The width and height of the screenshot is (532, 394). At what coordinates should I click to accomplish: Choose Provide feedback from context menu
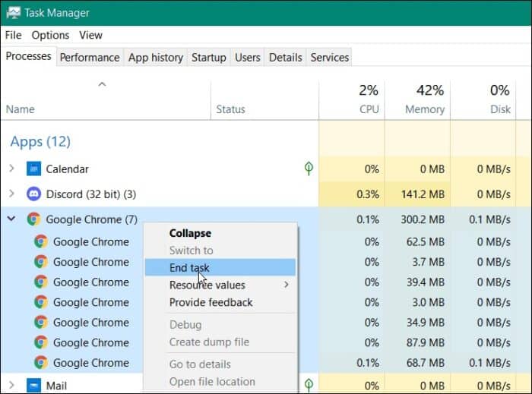pos(211,302)
